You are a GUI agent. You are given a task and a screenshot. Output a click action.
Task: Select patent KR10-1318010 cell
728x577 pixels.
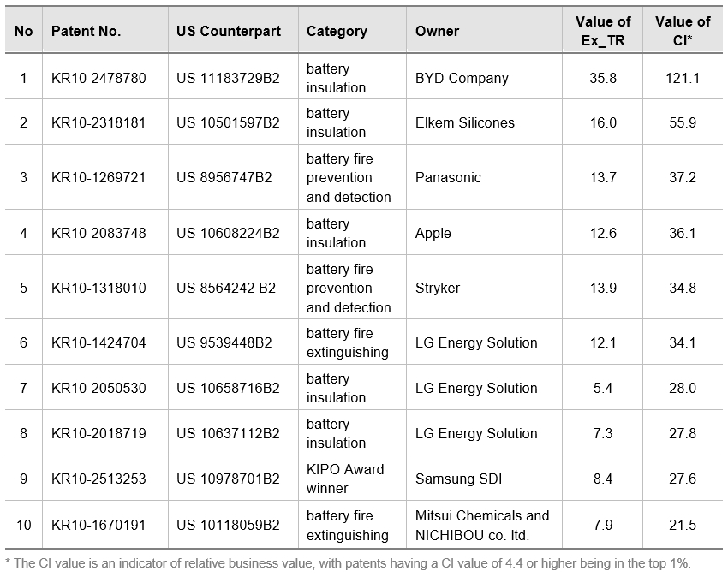point(98,288)
